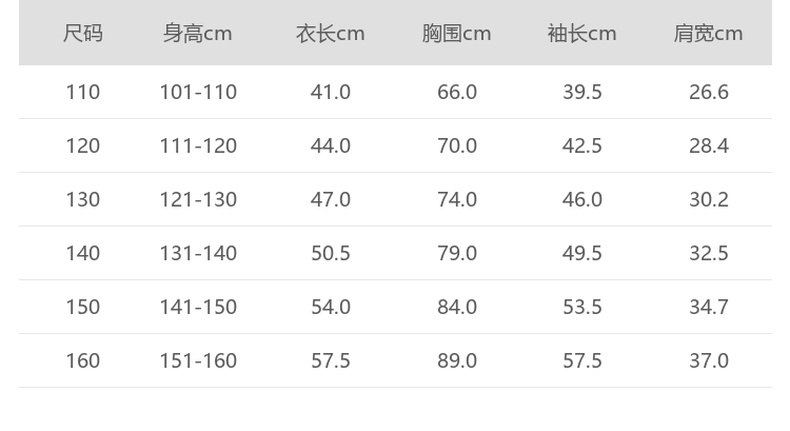This screenshot has height=431, width=790.
Task: Click the 37.0 shoulder width cell
Action: (x=708, y=361)
